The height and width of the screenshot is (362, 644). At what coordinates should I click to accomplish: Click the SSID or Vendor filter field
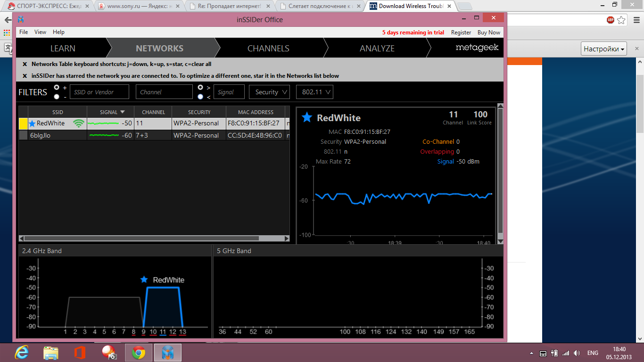(x=99, y=92)
